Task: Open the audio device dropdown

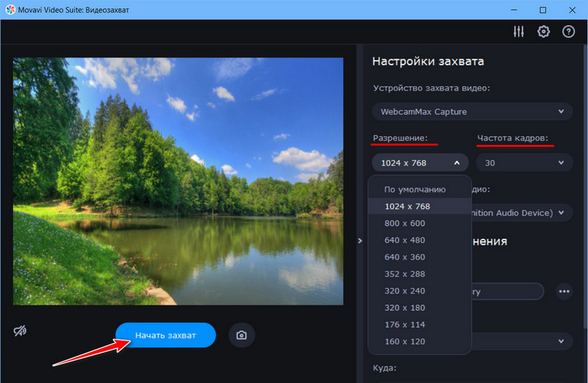Action: (522, 213)
